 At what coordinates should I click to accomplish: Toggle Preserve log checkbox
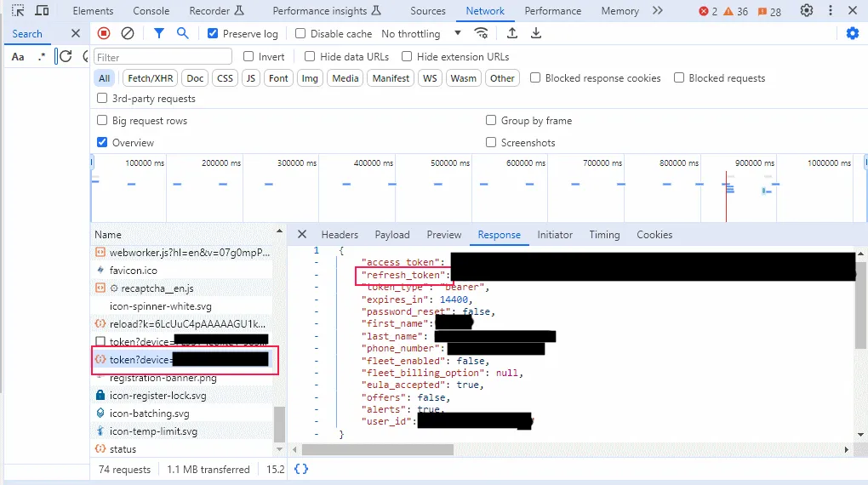tap(213, 33)
